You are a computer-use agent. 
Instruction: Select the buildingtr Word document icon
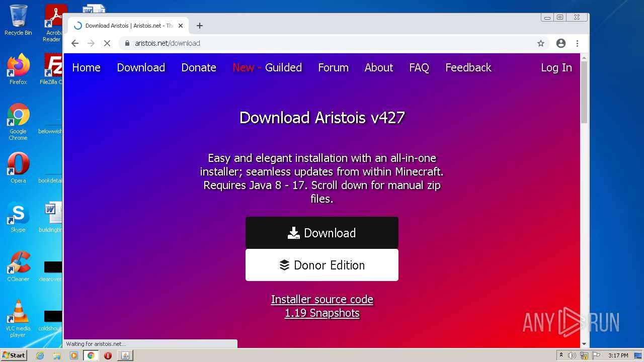[x=52, y=217]
